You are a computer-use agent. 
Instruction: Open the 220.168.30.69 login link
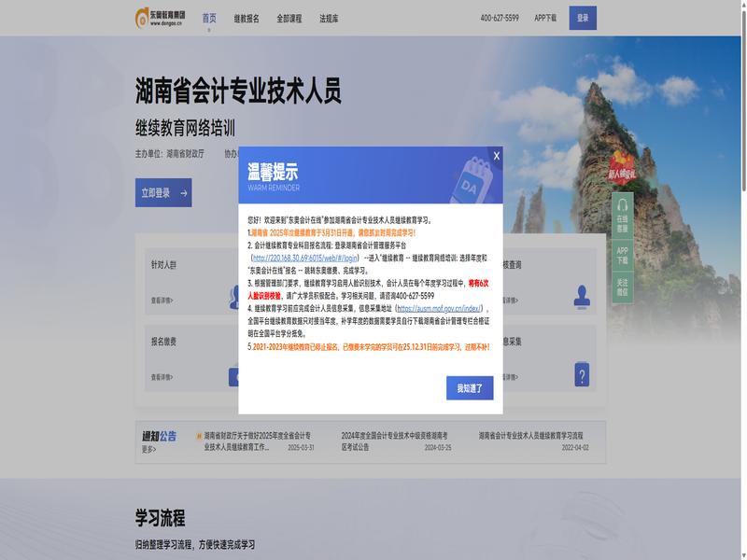tap(305, 257)
